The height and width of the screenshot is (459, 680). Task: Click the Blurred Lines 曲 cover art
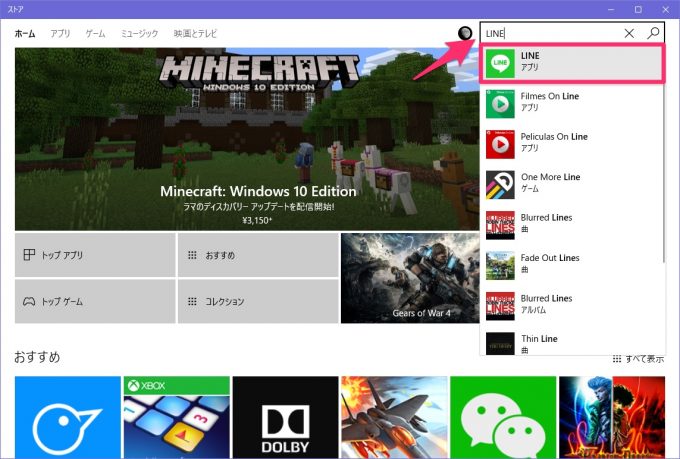click(500, 225)
